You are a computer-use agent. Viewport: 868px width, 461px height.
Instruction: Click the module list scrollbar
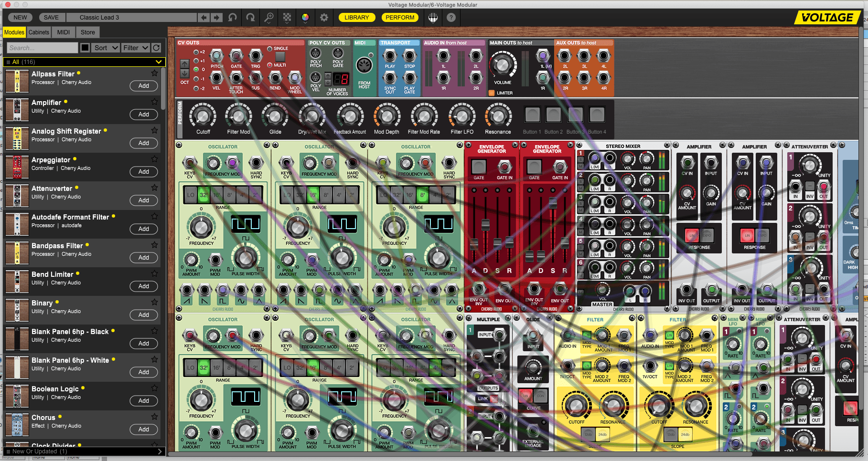click(x=163, y=88)
